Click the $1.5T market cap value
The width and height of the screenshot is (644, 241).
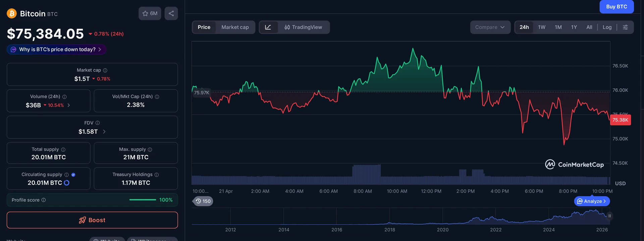coord(82,79)
